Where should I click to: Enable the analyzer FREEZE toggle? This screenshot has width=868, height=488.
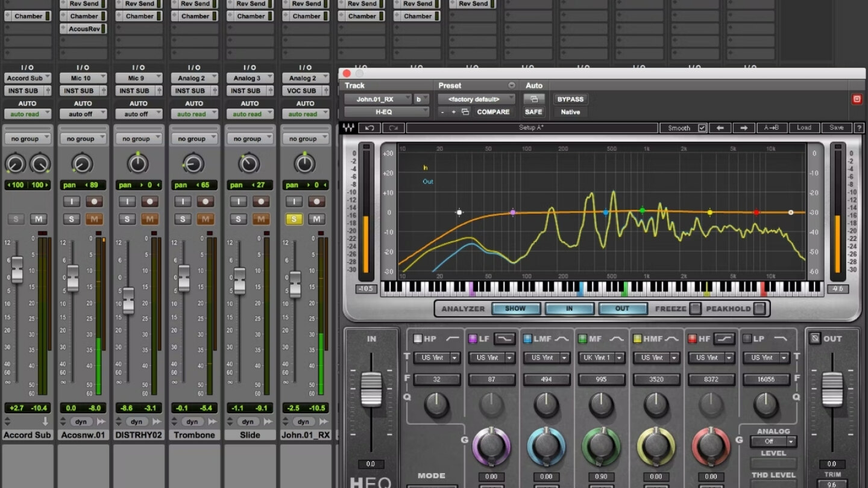(696, 308)
